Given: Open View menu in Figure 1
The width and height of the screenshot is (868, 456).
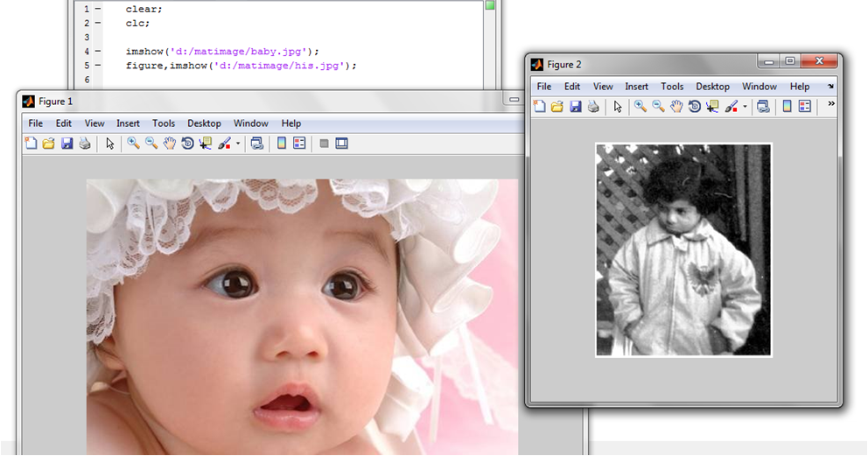Looking at the screenshot, I should pos(94,123).
